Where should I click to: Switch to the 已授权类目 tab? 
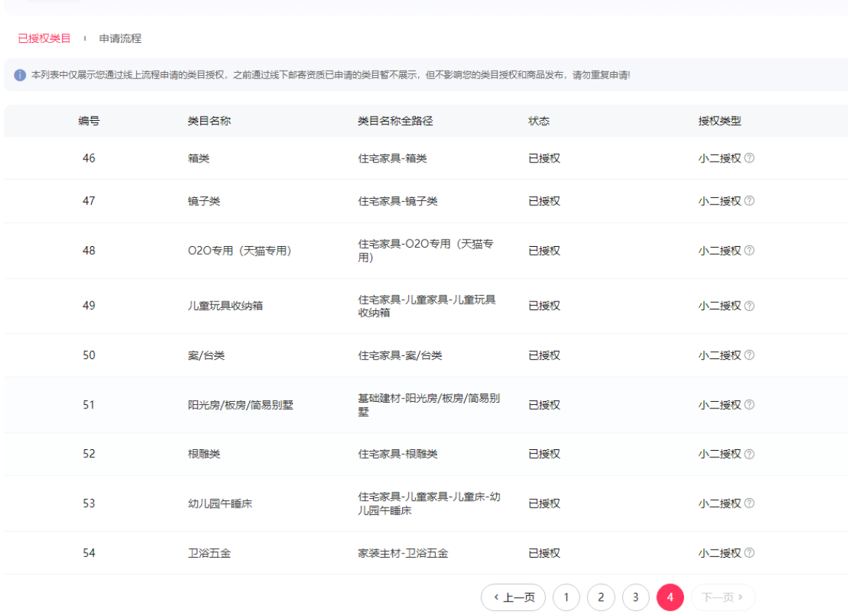pos(44,39)
